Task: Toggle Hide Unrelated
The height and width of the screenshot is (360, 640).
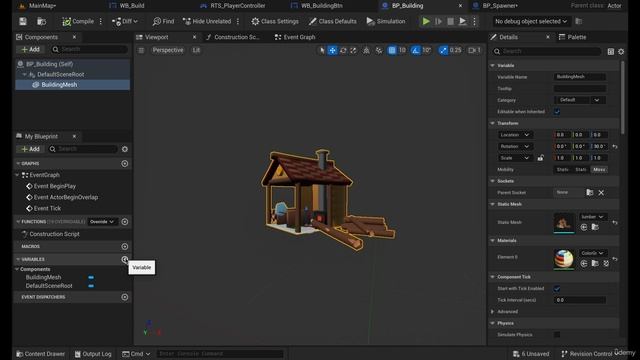Action: point(207,21)
